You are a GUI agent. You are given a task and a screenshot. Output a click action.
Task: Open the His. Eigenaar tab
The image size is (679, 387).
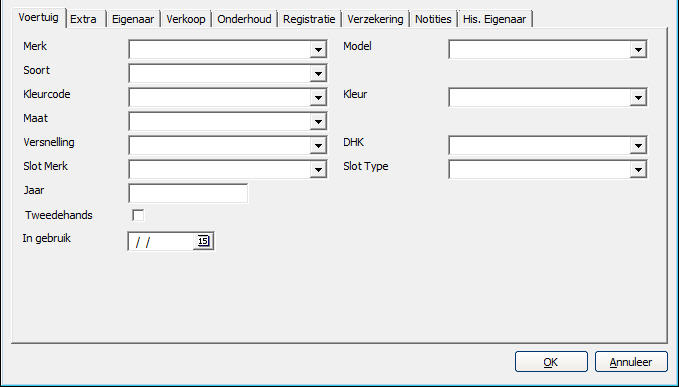point(495,19)
